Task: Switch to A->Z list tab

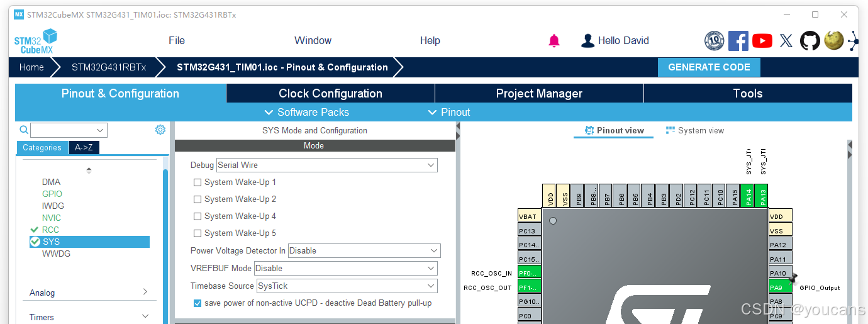Action: (x=84, y=148)
